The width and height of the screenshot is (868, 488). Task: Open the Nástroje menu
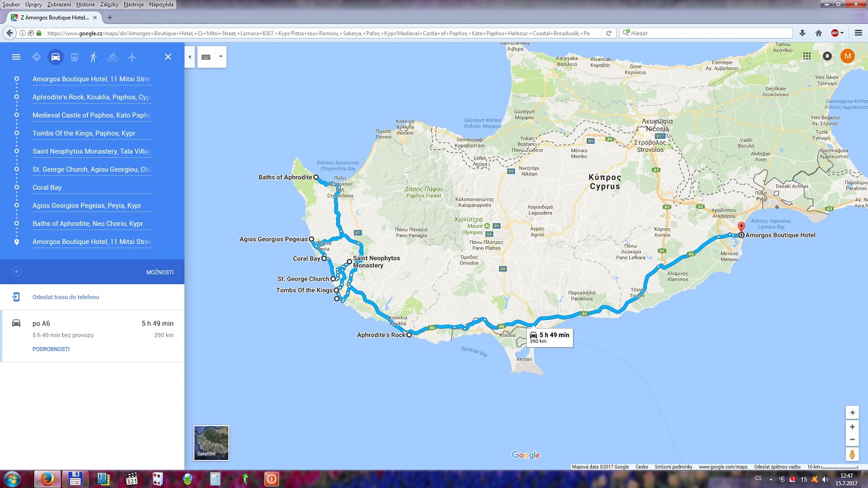pos(133,4)
